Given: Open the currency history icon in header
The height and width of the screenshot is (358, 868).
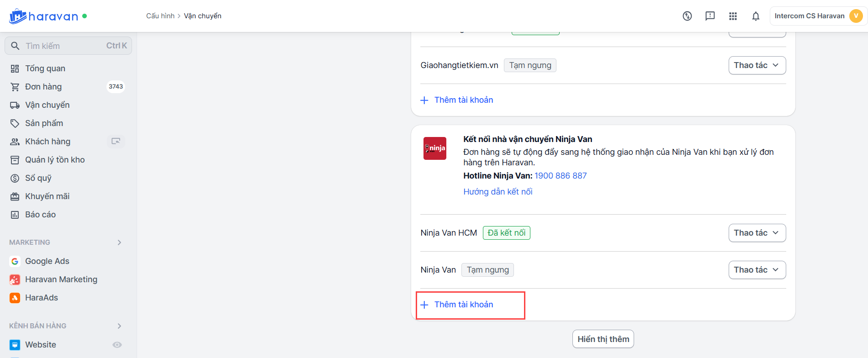Looking at the screenshot, I should coord(687,16).
